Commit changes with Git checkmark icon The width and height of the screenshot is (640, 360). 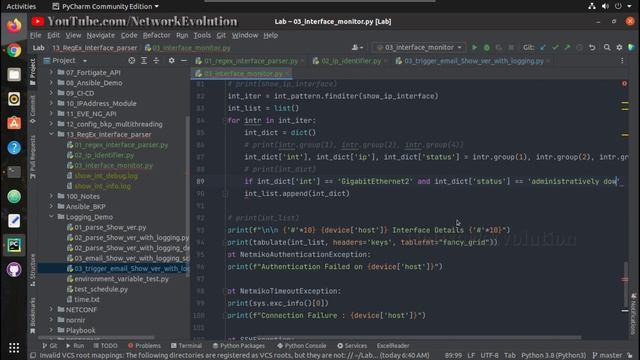point(555,48)
